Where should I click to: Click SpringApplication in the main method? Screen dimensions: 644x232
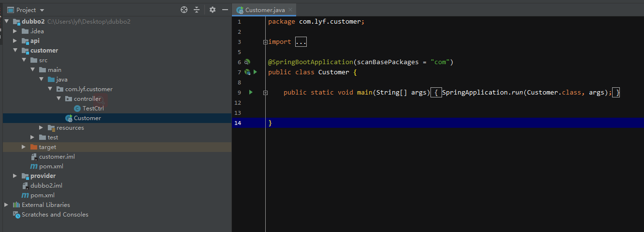pos(474,92)
